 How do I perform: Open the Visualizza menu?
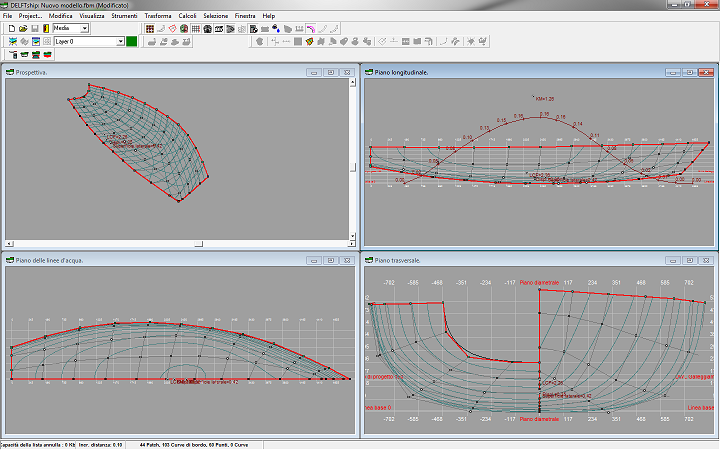(x=92, y=16)
